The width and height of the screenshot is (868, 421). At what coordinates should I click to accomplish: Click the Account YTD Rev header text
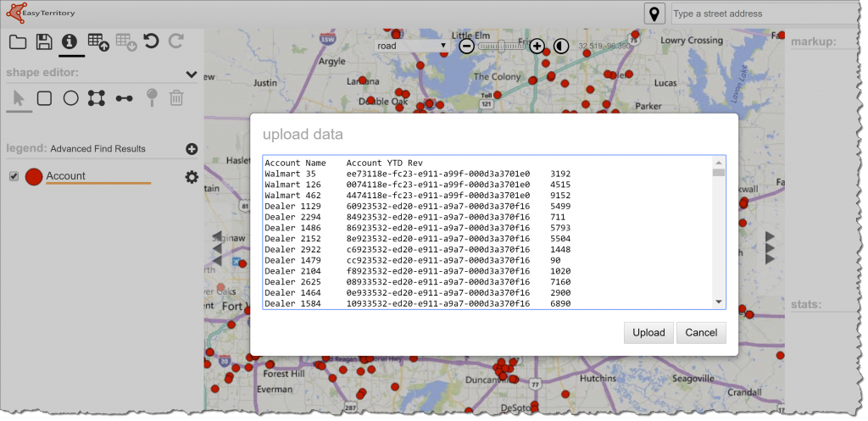[384, 163]
